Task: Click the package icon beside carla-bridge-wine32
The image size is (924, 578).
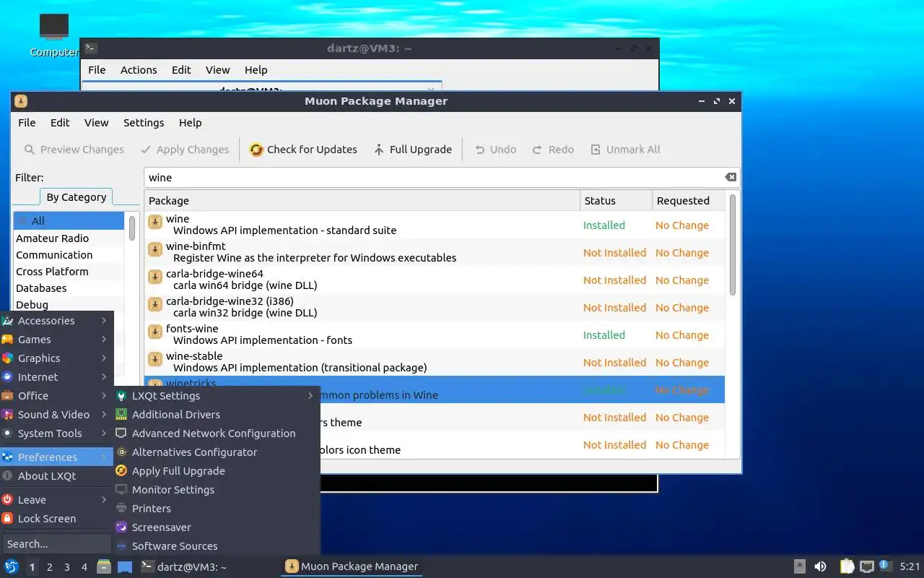Action: (x=154, y=304)
